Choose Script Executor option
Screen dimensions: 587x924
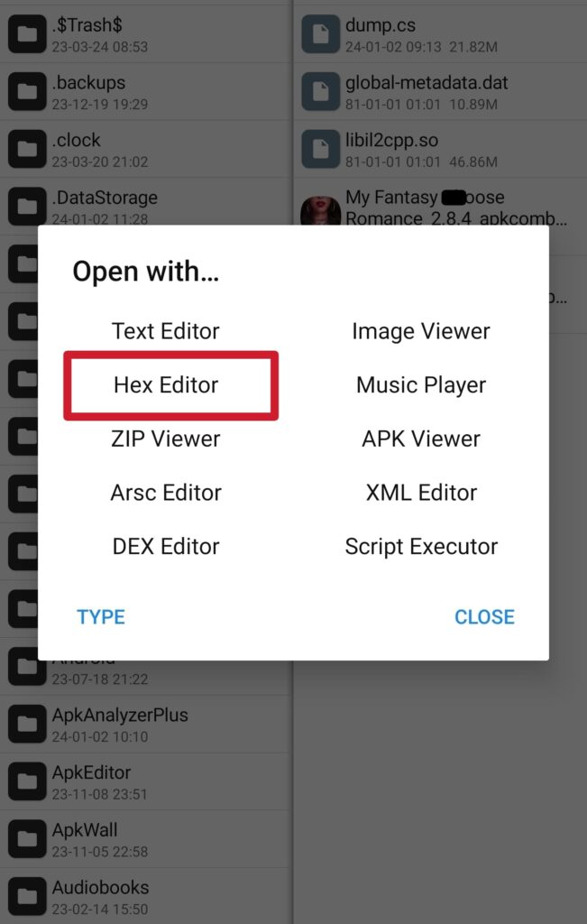(x=421, y=546)
